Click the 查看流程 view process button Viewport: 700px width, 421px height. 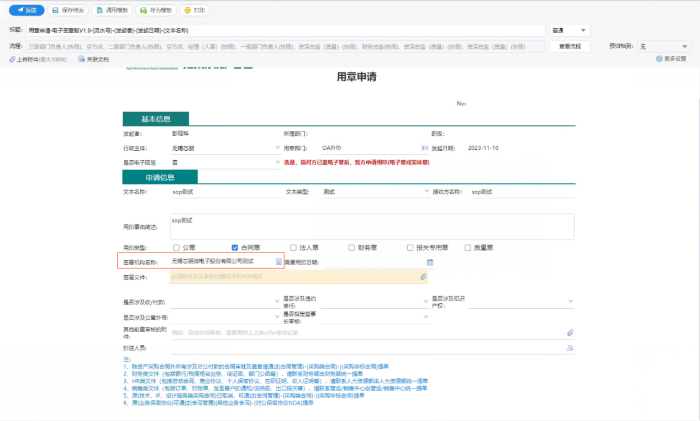click(571, 46)
